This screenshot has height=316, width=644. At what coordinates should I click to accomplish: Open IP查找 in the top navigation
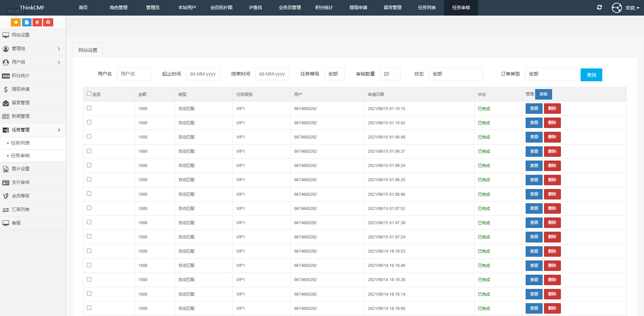[x=256, y=7]
